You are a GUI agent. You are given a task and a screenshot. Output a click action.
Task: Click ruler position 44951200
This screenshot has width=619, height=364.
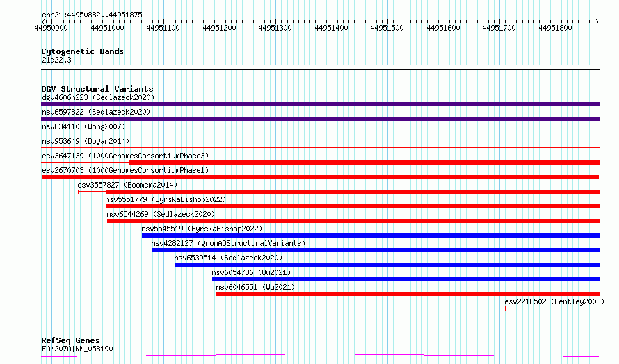[x=219, y=28]
